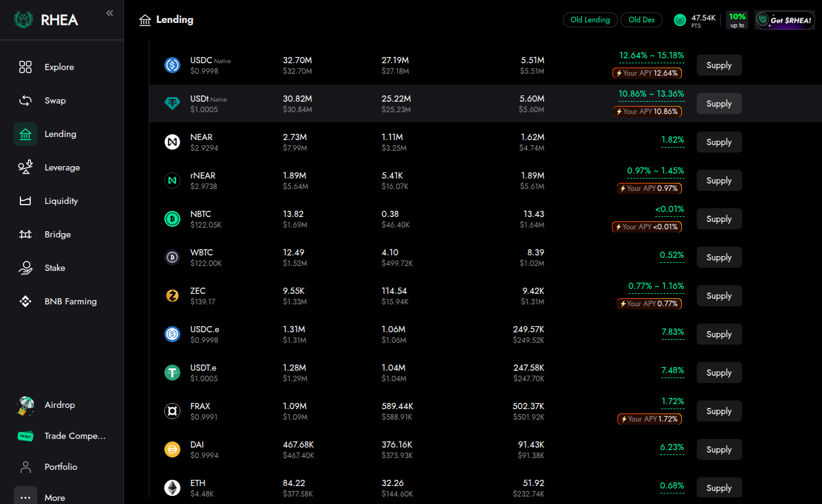The height and width of the screenshot is (504, 822).
Task: Click the NBTC token icon
Action: pyautogui.click(x=172, y=219)
